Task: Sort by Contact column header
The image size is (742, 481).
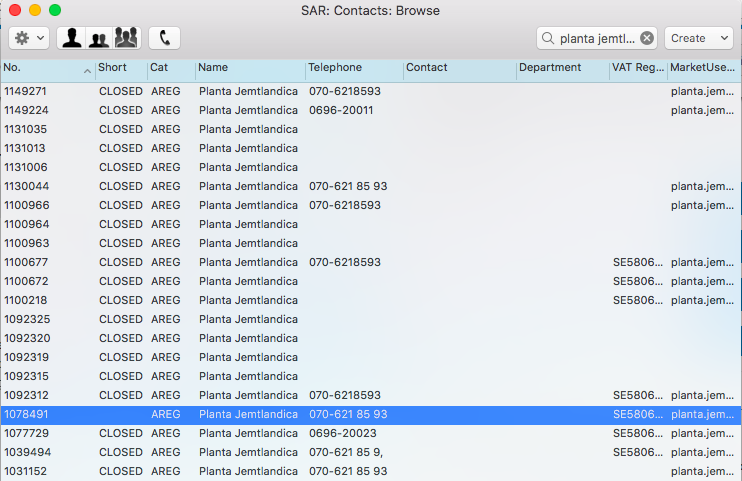Action: click(426, 67)
